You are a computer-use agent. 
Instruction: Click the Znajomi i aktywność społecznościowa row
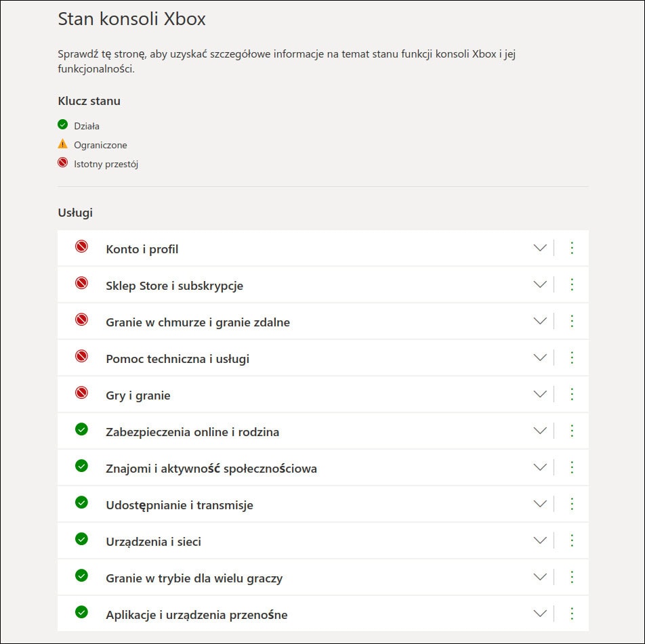(210, 468)
